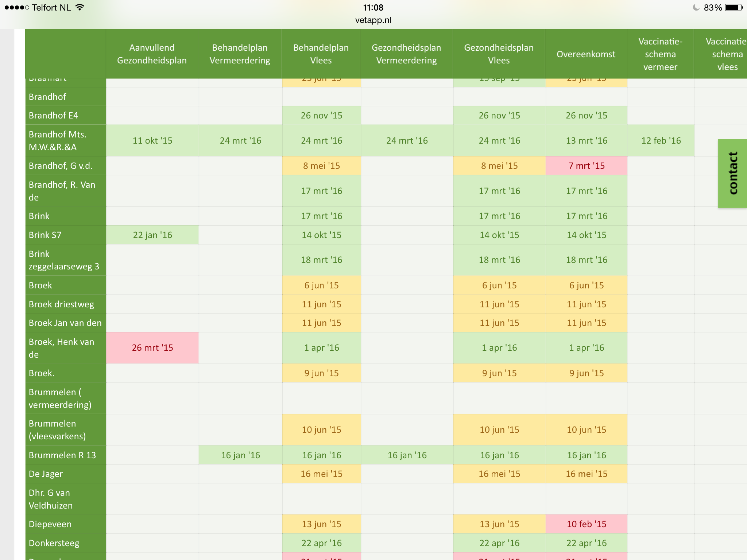The width and height of the screenshot is (747, 560).
Task: Open Brandhof Mts. M.W.&R.&A row
Action: click(66, 141)
